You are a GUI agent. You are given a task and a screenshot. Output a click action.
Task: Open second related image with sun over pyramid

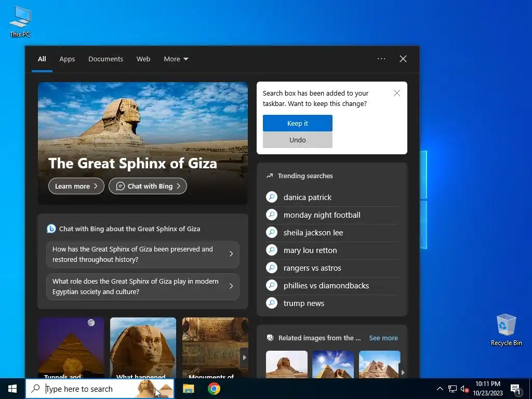pos(333,364)
